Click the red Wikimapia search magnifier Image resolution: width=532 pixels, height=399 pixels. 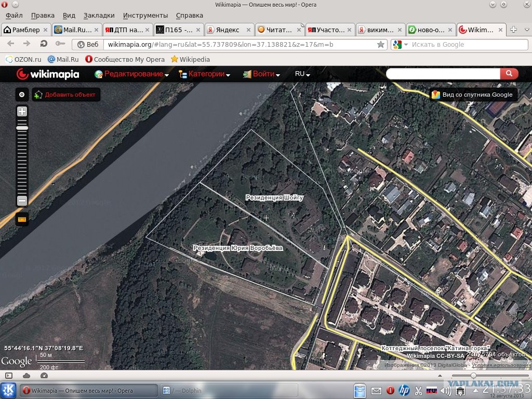(x=508, y=74)
